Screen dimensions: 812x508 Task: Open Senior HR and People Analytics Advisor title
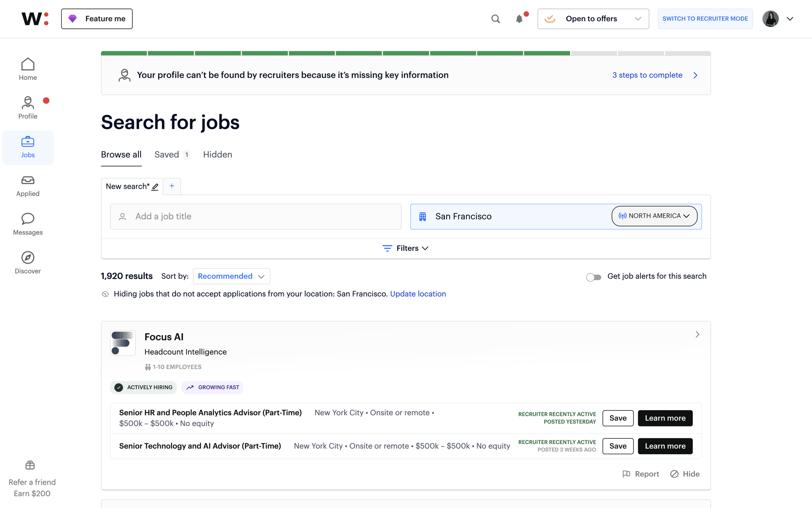coord(210,412)
